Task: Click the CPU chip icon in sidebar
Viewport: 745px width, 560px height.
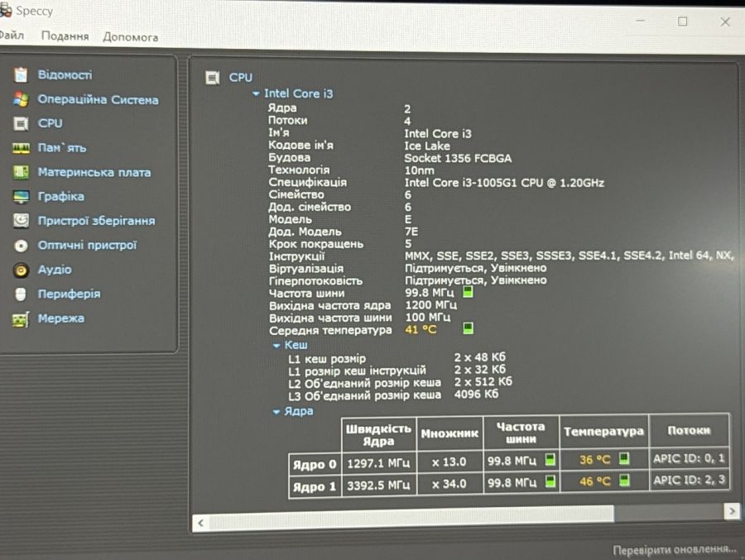Action: coord(21,123)
